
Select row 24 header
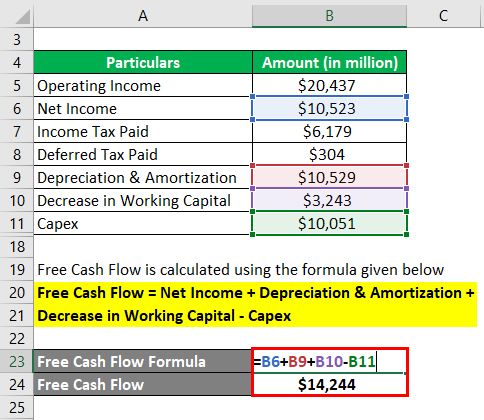pos(17,385)
